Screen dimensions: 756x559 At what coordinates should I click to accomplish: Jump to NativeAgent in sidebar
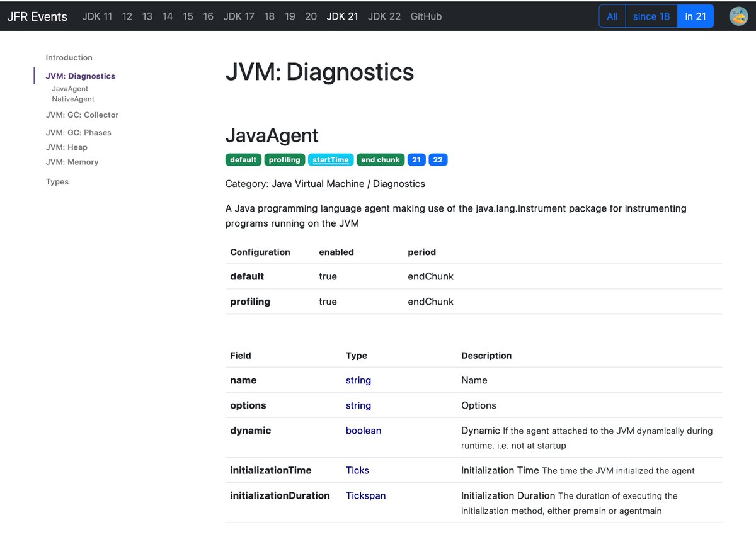point(73,99)
